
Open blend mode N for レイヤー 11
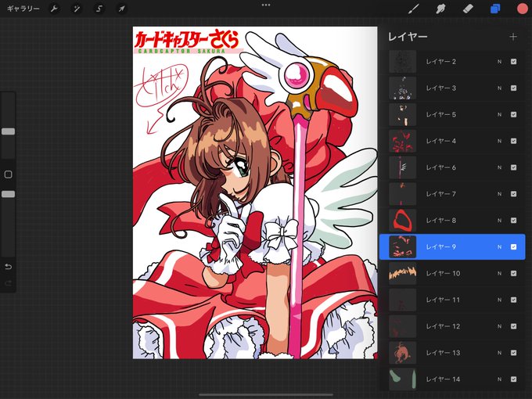(499, 300)
